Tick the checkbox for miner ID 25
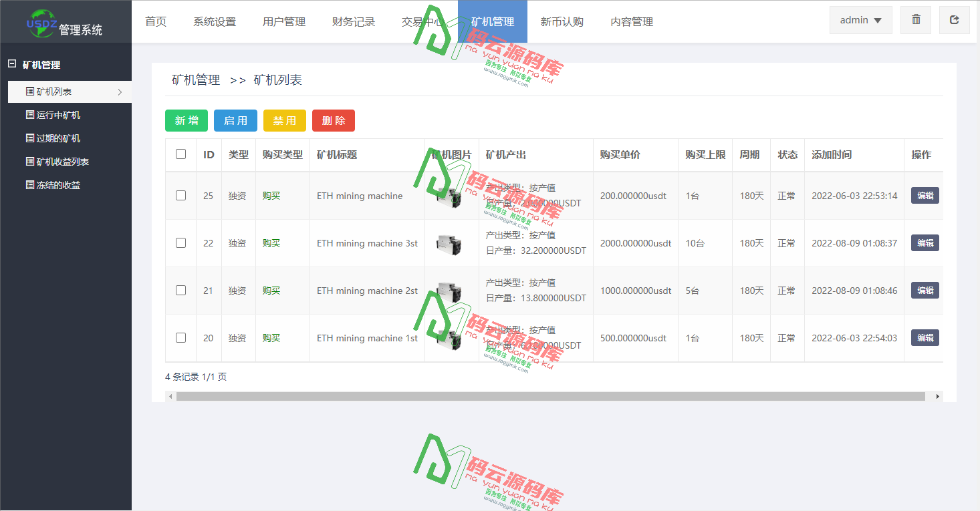The width and height of the screenshot is (980, 511). [180, 195]
